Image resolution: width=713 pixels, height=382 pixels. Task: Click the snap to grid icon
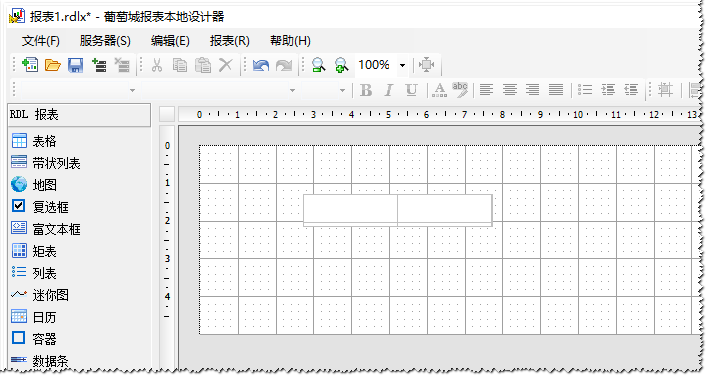click(665, 90)
